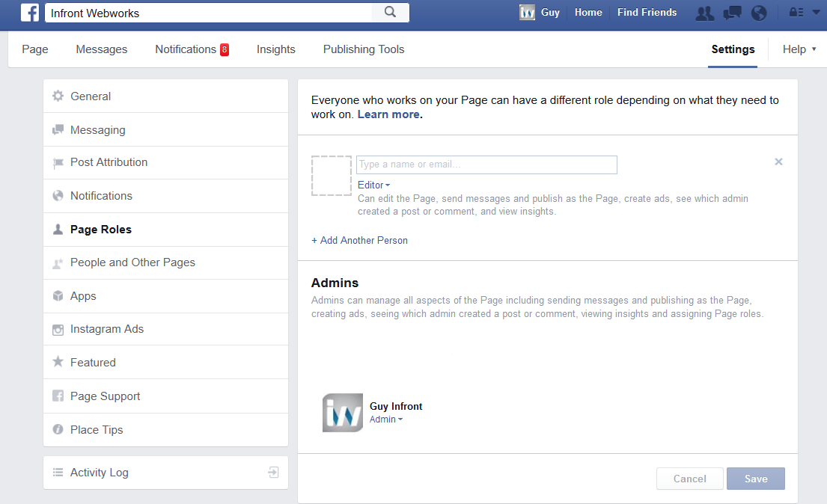Click the Instagram Ads camera icon

coord(58,330)
